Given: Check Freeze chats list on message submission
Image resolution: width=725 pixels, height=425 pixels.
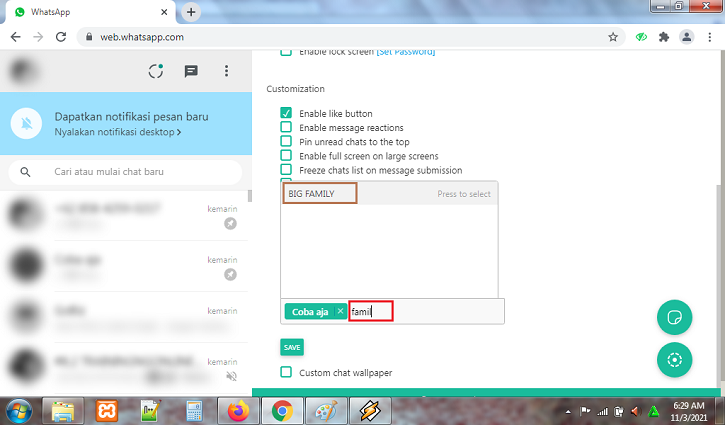Looking at the screenshot, I should click(286, 169).
